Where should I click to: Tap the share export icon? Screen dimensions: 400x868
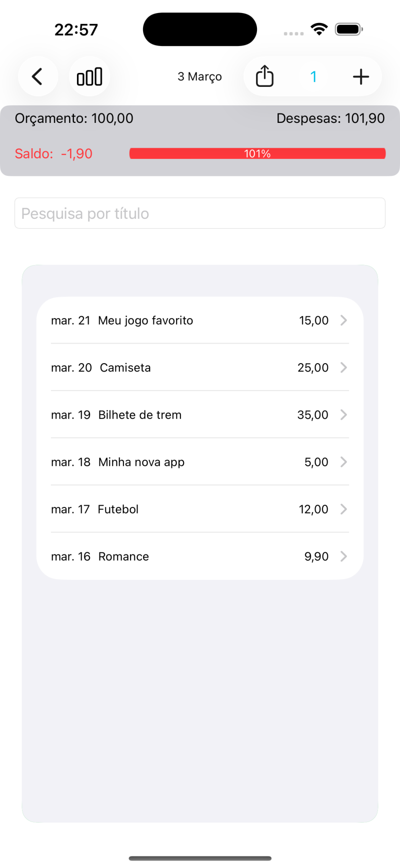coord(264,77)
